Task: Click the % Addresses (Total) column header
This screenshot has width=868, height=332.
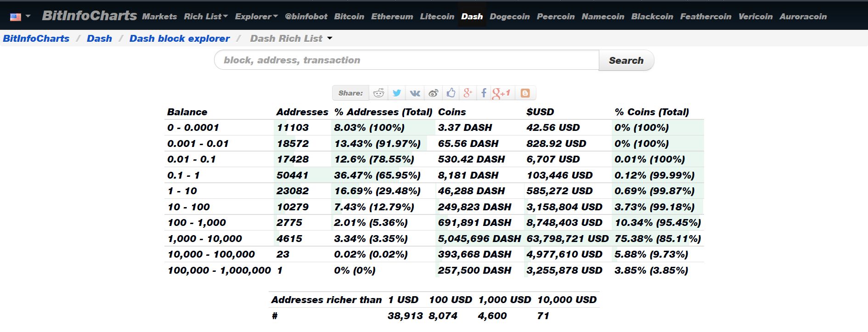Action: pos(383,112)
